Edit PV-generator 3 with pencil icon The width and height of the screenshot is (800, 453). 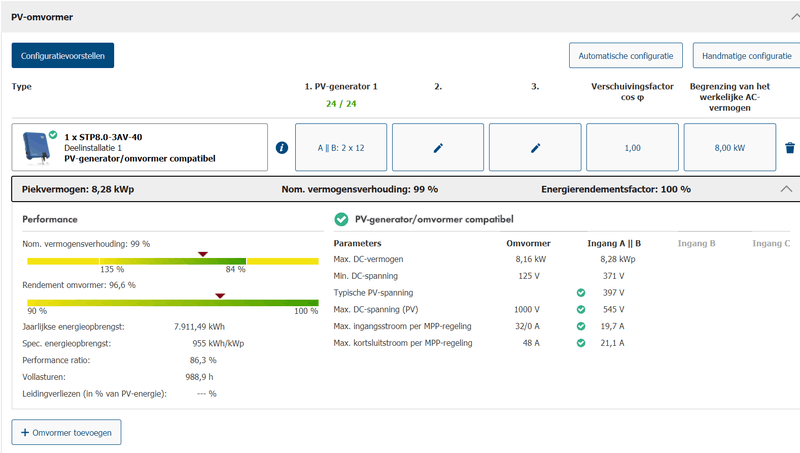coord(535,148)
